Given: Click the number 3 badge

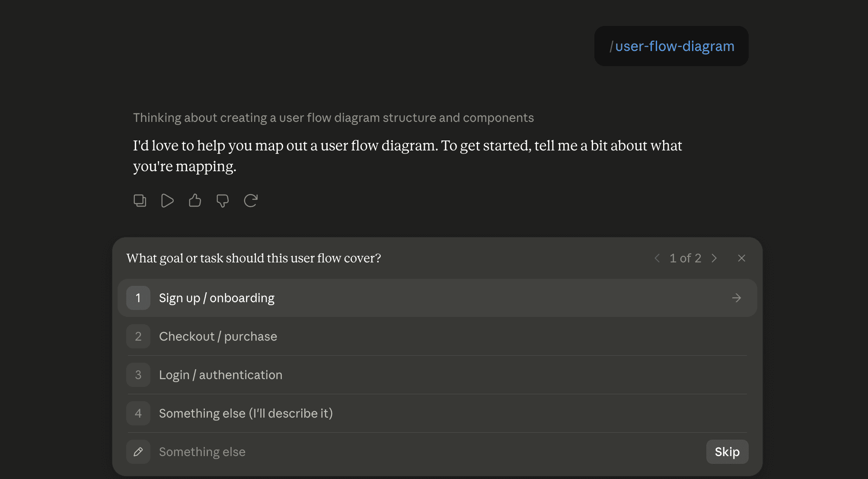Looking at the screenshot, I should click(x=138, y=375).
